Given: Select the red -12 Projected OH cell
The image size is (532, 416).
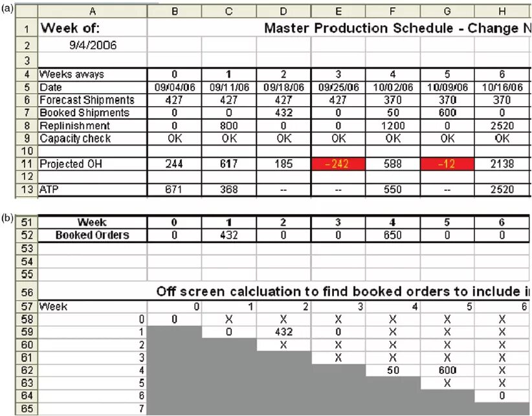Looking at the screenshot, I should 447,164.
